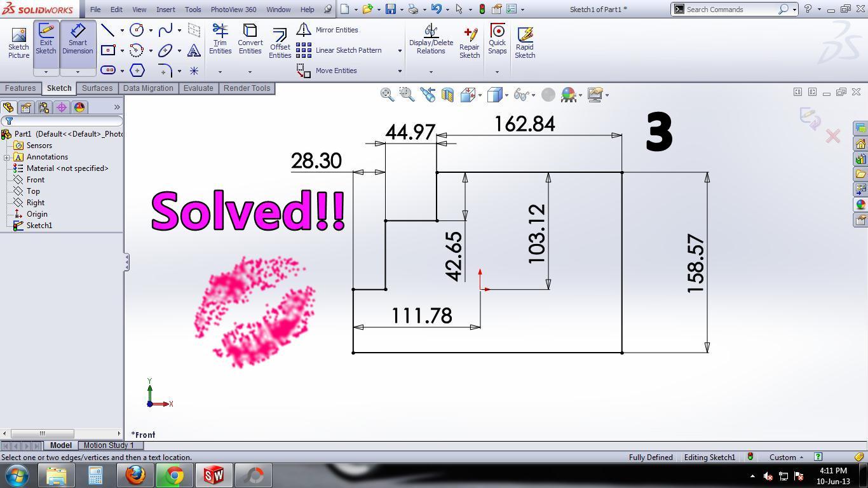Open Firefox from the Windows taskbar
868x488 pixels.
pos(135,475)
